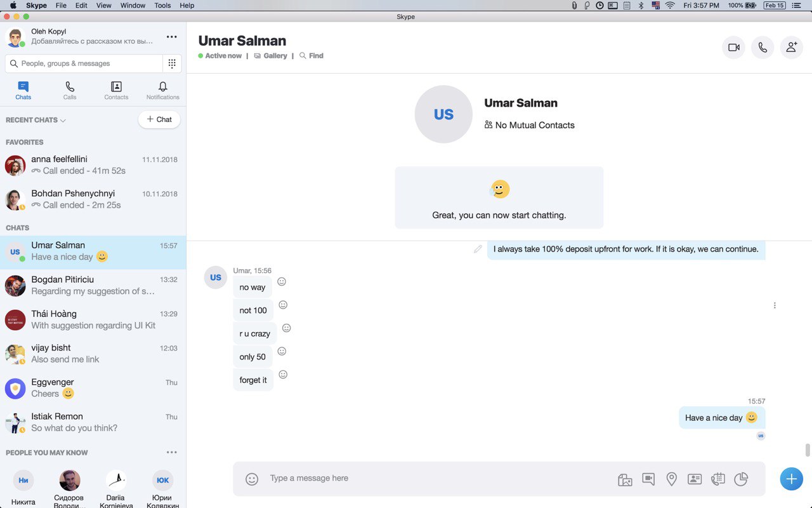Click the large US profile picture
The height and width of the screenshot is (508, 812).
[443, 114]
